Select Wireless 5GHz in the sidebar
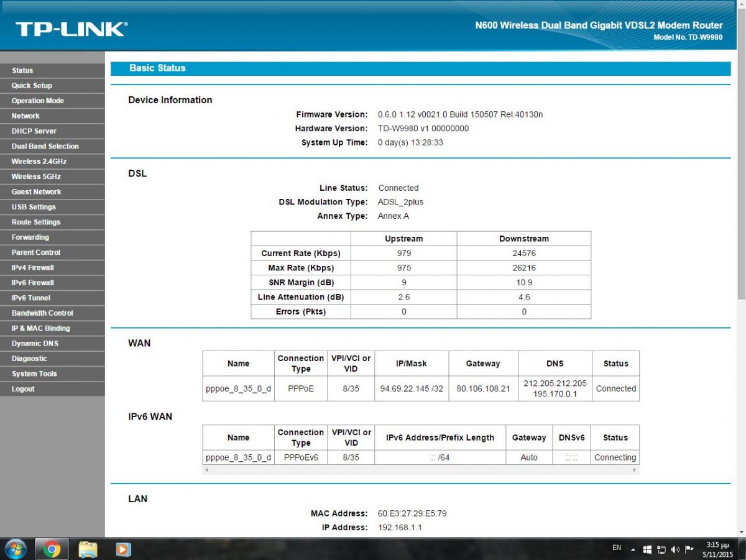 pos(36,177)
